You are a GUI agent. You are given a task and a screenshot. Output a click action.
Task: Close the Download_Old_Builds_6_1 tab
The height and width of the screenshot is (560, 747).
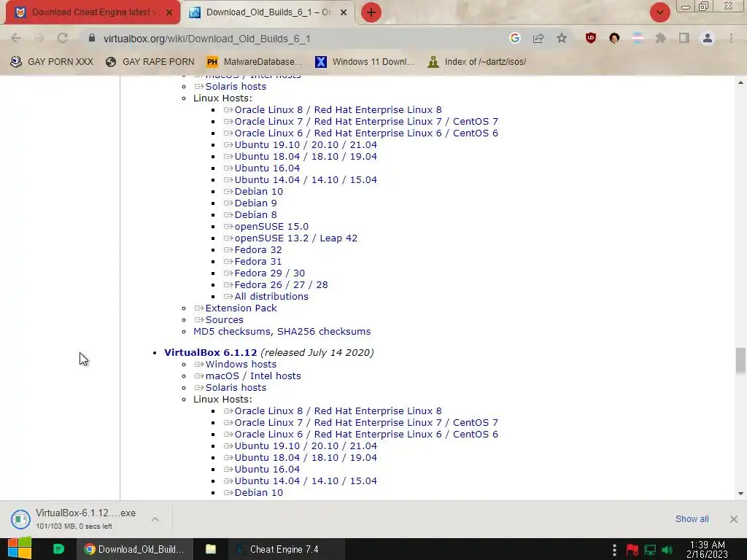tap(344, 12)
